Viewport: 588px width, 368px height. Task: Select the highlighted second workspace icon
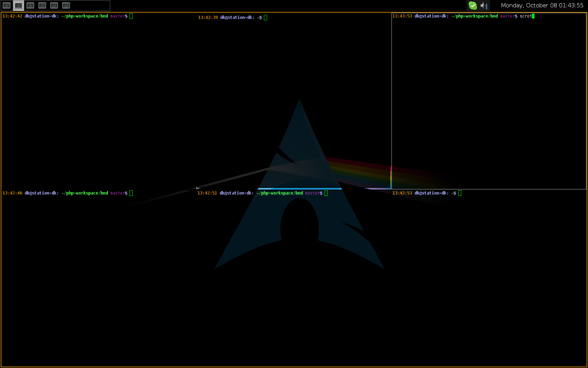[x=19, y=5]
